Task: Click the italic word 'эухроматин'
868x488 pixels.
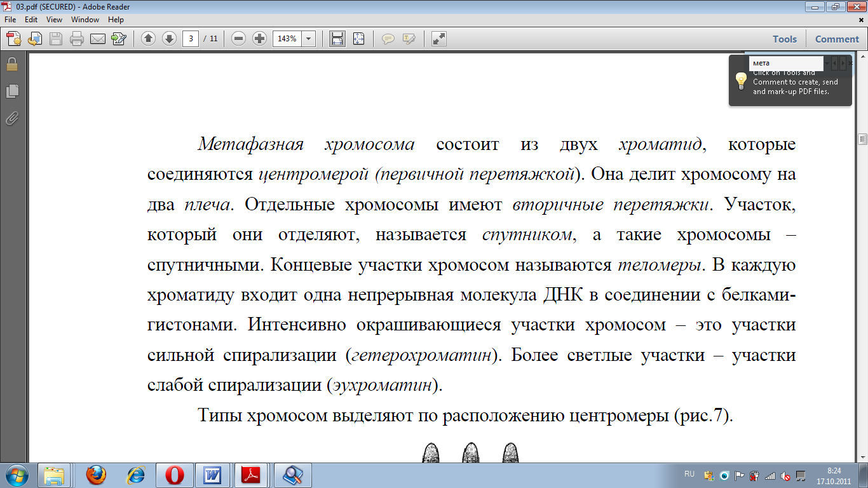Action: (383, 386)
